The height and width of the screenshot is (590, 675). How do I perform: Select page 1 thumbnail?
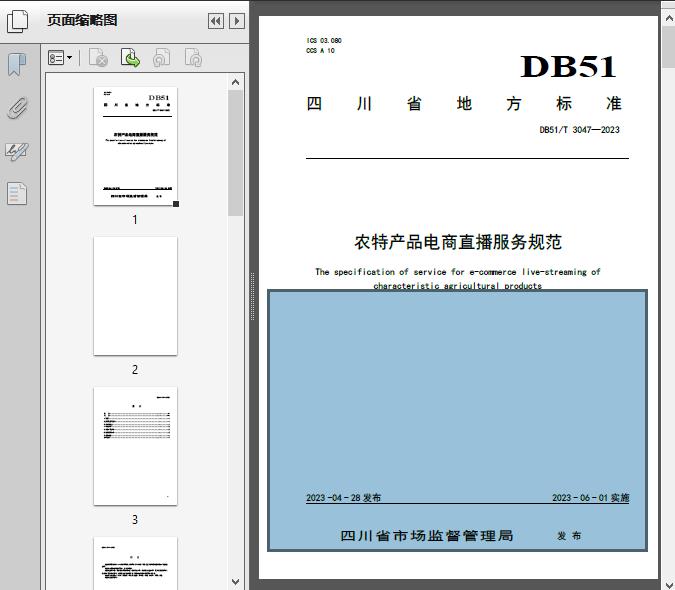click(135, 146)
